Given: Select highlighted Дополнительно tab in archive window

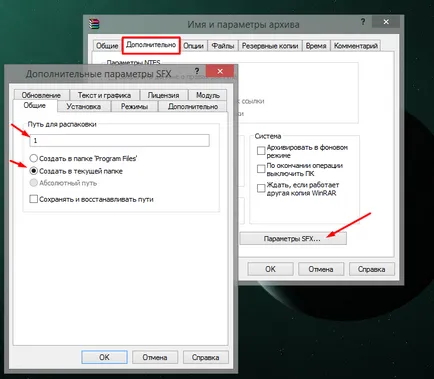Looking at the screenshot, I should (151, 45).
